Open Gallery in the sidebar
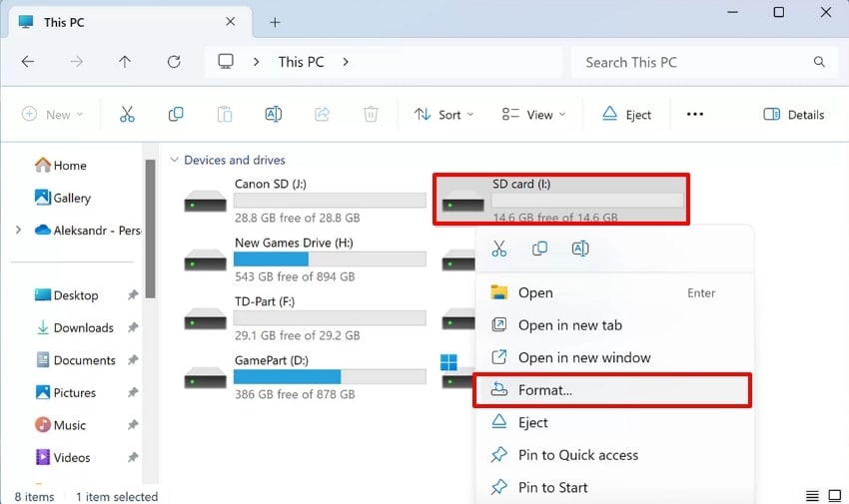This screenshot has height=504, width=849. coord(62,198)
